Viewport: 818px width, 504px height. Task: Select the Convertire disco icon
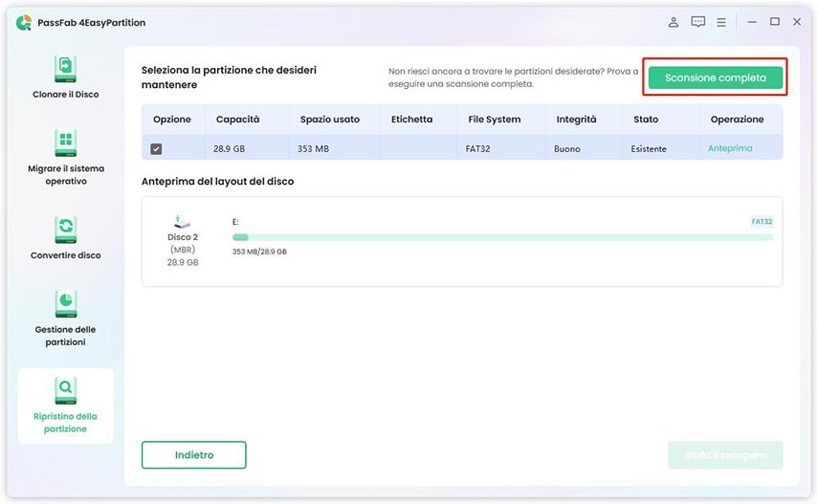point(65,228)
